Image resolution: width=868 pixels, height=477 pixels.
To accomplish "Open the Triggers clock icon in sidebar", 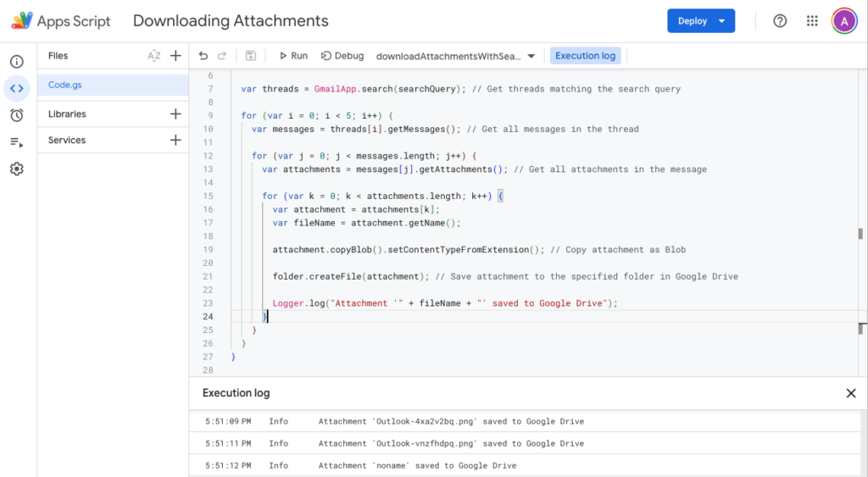I will [x=17, y=115].
